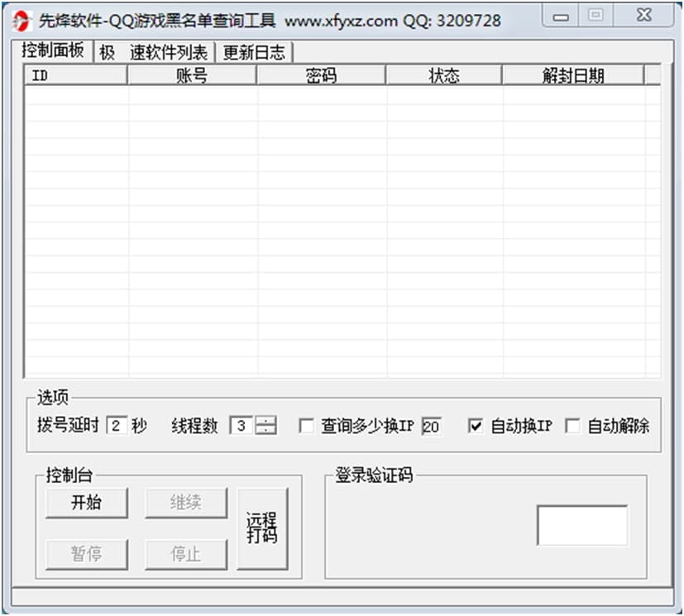Screen dimensions: 684x616
Task: Close the QQ游戏黑名单查询工具 window
Action: click(643, 16)
